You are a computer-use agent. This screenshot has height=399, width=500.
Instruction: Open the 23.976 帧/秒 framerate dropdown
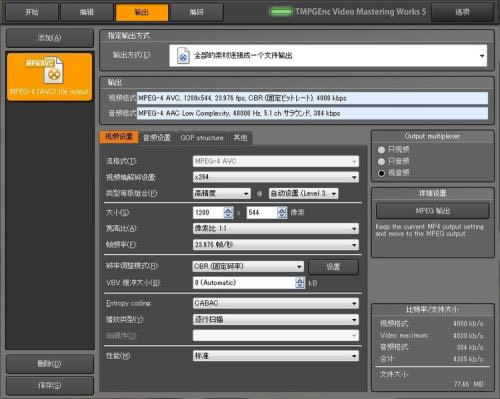[276, 245]
